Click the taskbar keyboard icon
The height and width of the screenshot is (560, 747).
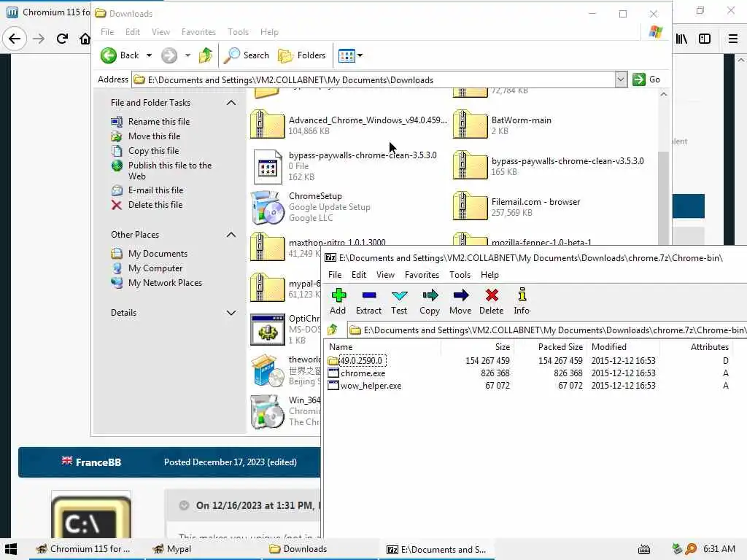(644, 550)
